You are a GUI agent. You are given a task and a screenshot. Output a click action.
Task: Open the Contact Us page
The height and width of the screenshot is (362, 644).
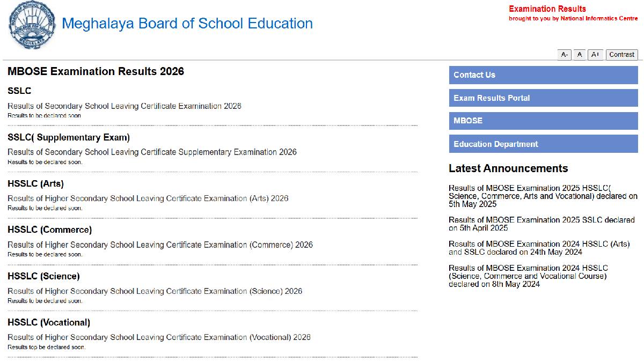pyautogui.click(x=474, y=75)
